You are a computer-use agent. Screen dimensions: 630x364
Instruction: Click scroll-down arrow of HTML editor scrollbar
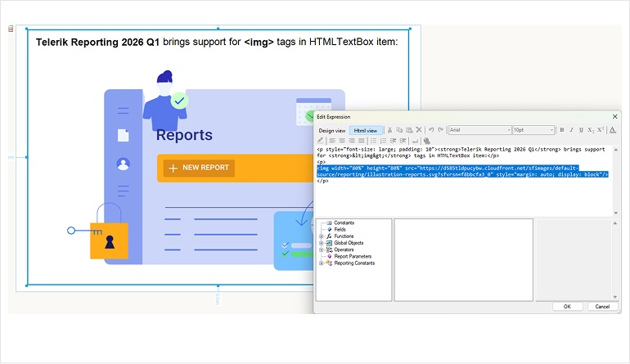coord(615,213)
